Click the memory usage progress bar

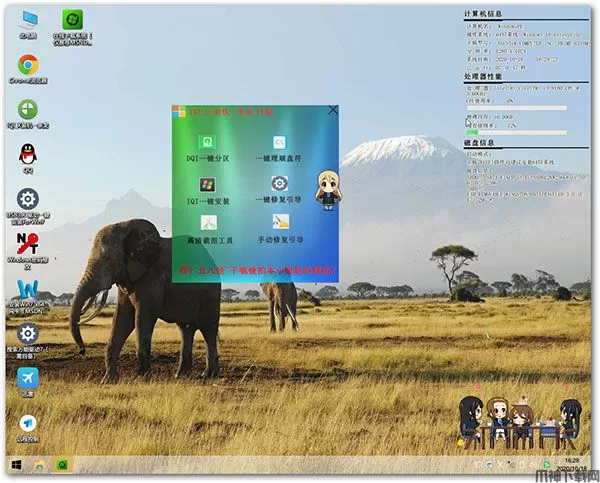(517, 132)
